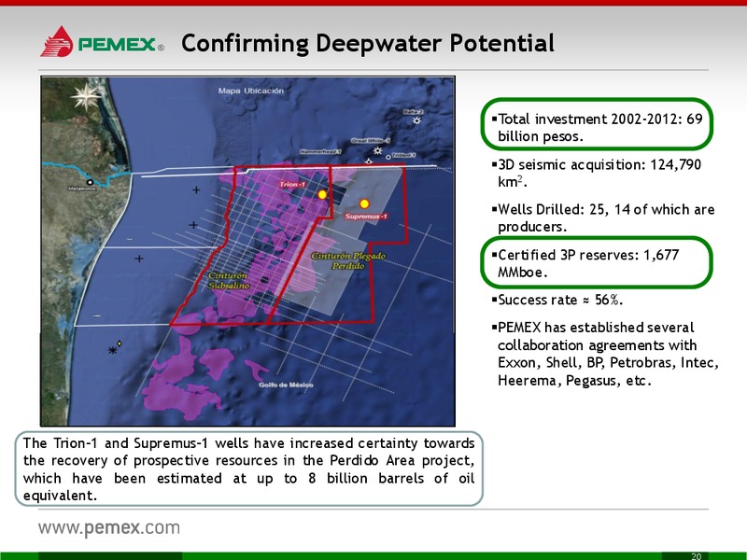Click the Trident-1 well symbol
The image size is (747, 560).
388,157
